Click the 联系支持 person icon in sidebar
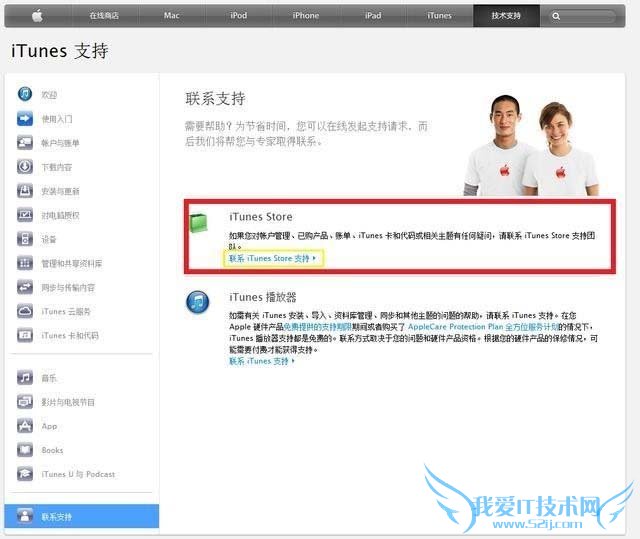This screenshot has height=539, width=640. point(25,516)
